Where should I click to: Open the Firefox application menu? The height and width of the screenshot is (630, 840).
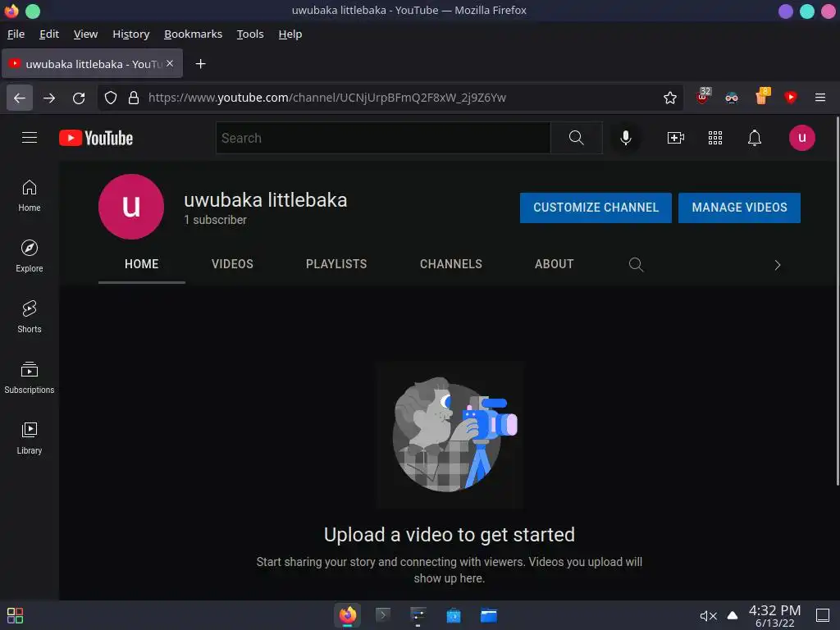tap(820, 98)
